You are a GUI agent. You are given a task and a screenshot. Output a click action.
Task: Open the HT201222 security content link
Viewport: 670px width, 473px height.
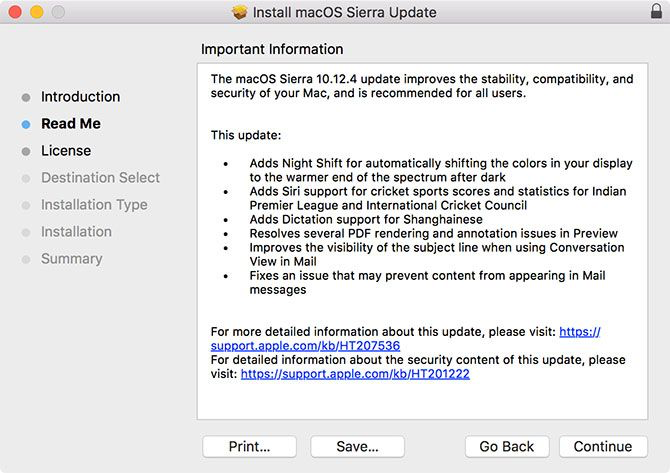tap(355, 374)
